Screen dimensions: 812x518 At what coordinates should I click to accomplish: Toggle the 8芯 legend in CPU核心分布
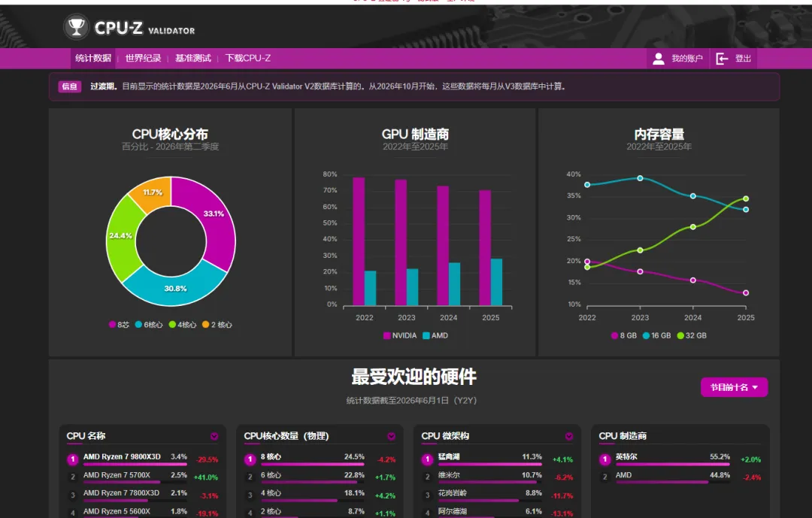click(x=119, y=325)
